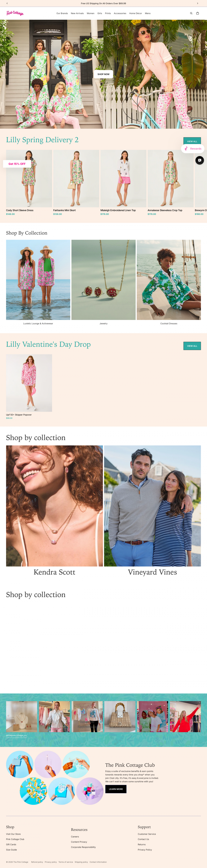
Task: Expand the Home Décor menu
Action: (x=135, y=14)
